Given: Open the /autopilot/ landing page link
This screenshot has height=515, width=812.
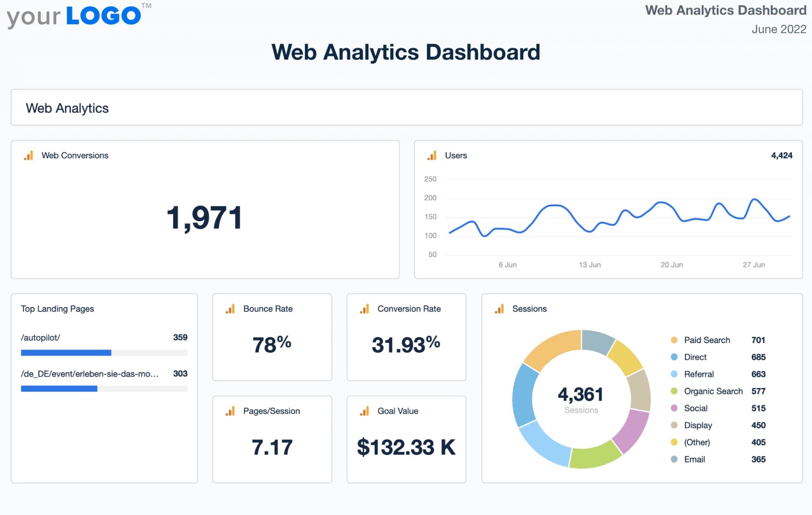Looking at the screenshot, I should click(x=41, y=338).
